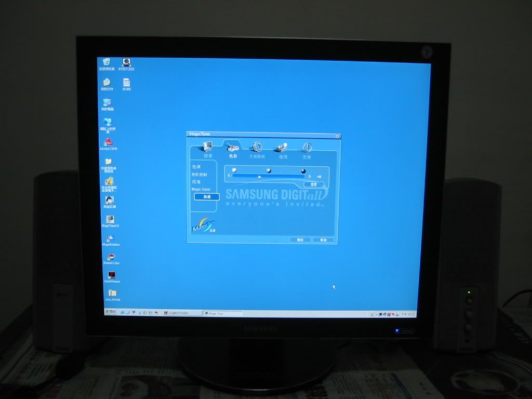The height and width of the screenshot is (399, 532).
Task: Go to the 支持 (Support) tab
Action: [x=307, y=151]
